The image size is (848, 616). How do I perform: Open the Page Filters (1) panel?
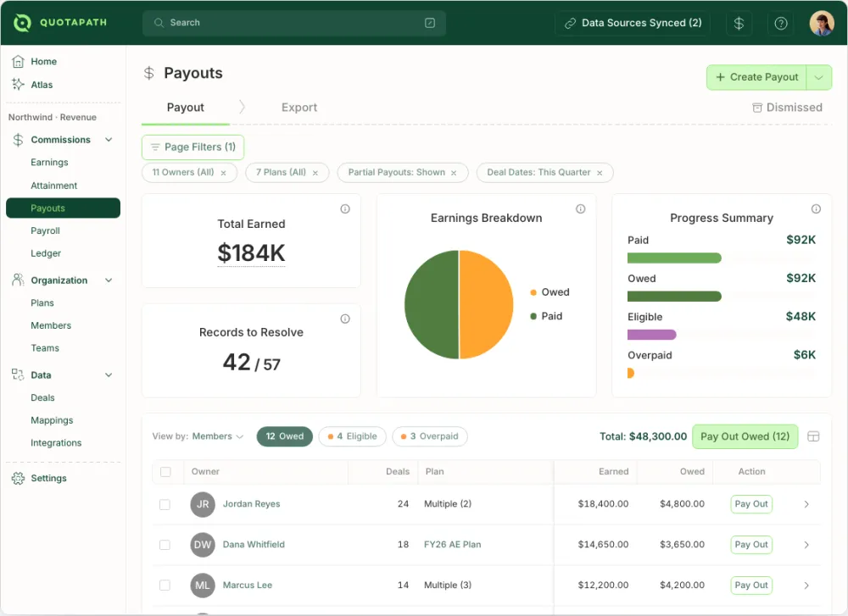point(193,147)
